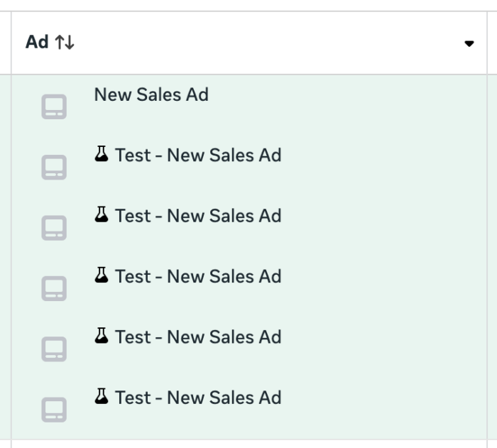Viewport: 497px width, 448px height.
Task: Click thumbnail icon of second Test ad row
Action: point(54,228)
